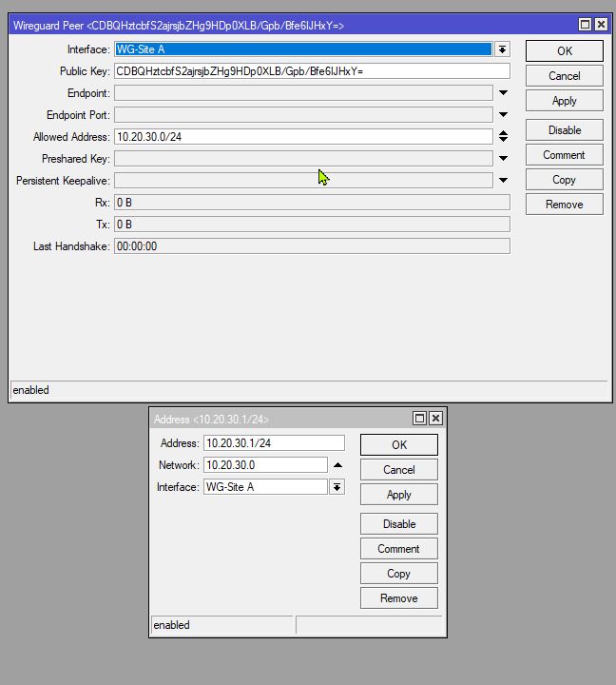Click the Tx value 0 B
Viewport: 616px width, 685px height.
312,225
